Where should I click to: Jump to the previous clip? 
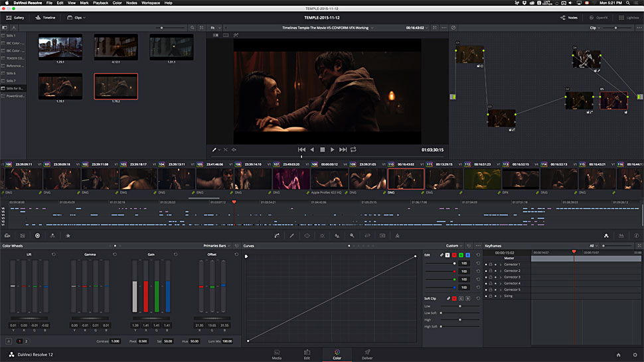click(x=301, y=150)
